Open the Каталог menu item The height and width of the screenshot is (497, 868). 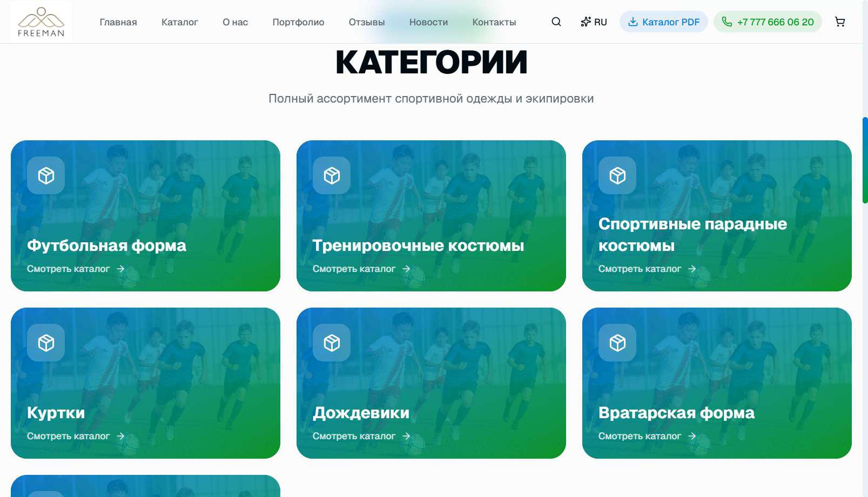coord(180,22)
